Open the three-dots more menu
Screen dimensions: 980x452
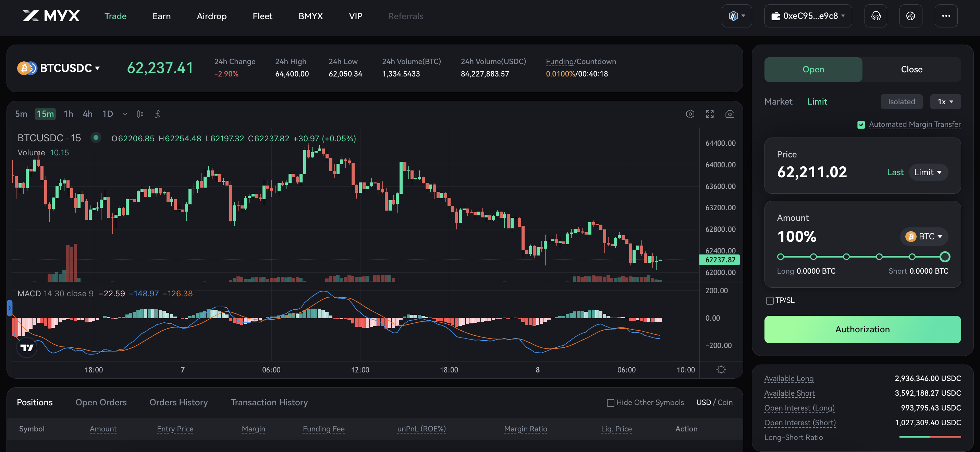[x=946, y=16]
